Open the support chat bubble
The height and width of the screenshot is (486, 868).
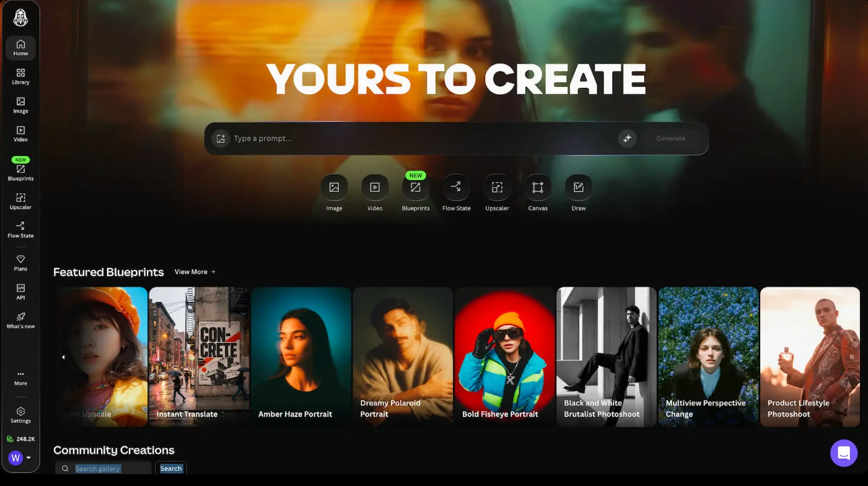point(844,453)
